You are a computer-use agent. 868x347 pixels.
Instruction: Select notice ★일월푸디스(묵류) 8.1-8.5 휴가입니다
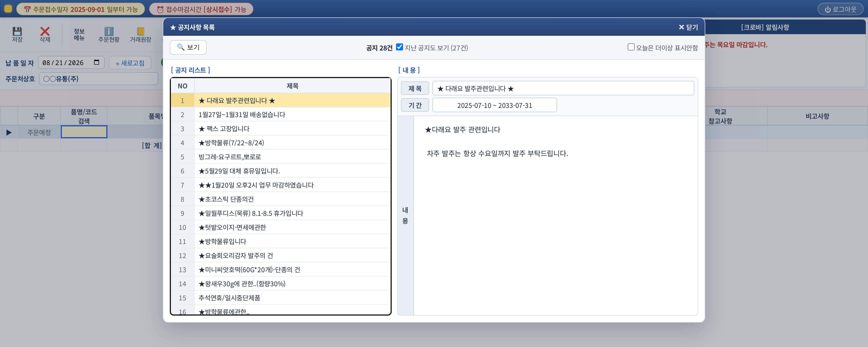pyautogui.click(x=281, y=213)
